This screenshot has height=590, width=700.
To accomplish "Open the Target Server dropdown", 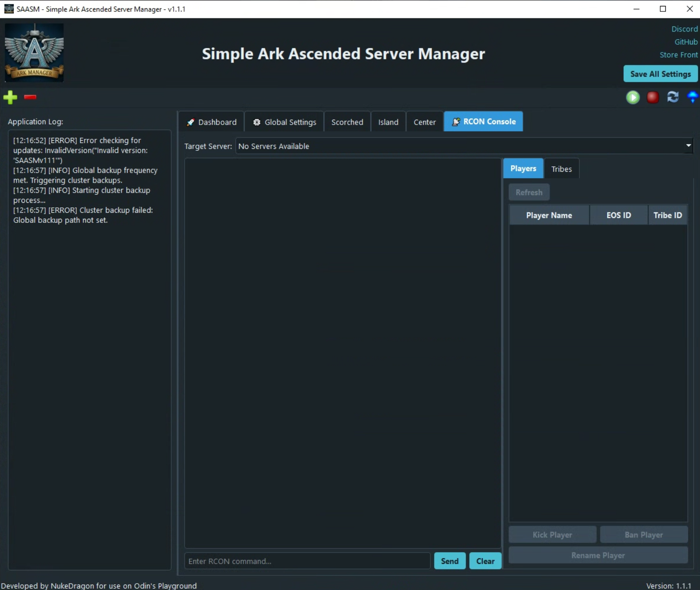I will [x=464, y=146].
